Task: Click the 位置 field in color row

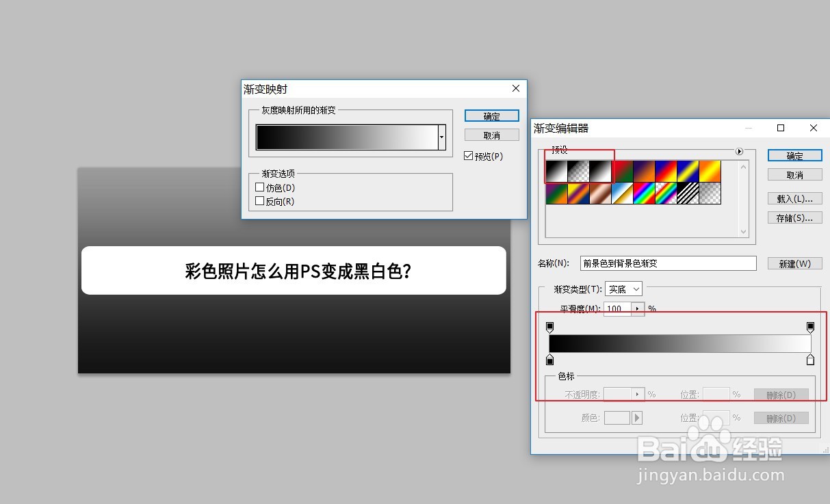Action: coord(716,417)
